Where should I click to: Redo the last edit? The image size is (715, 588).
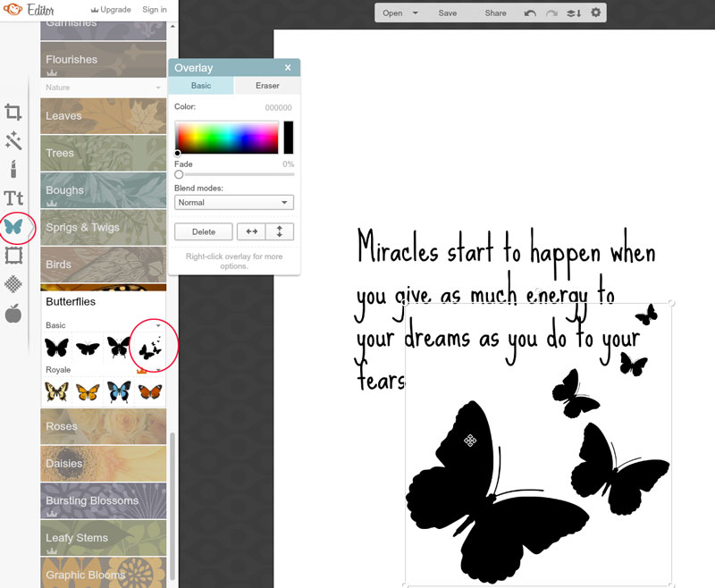pyautogui.click(x=552, y=13)
